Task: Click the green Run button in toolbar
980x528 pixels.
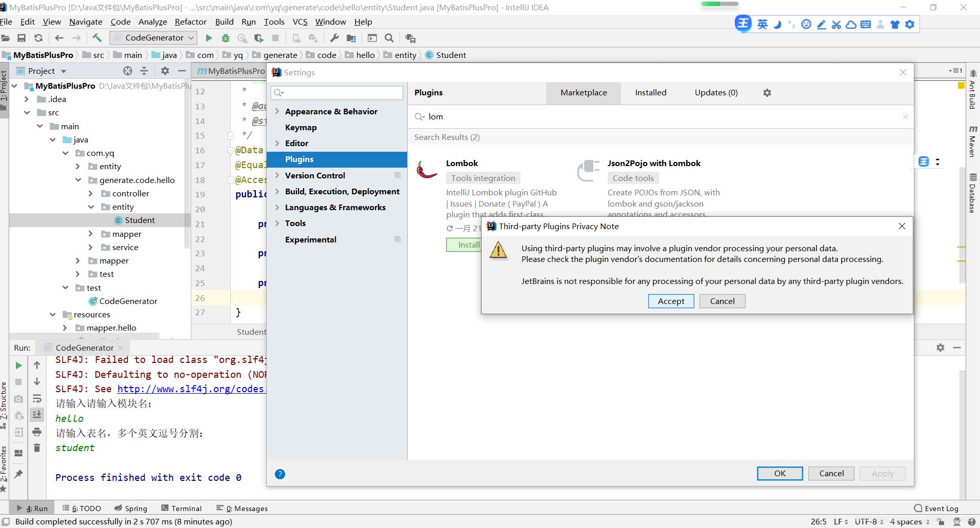Action: [209, 38]
